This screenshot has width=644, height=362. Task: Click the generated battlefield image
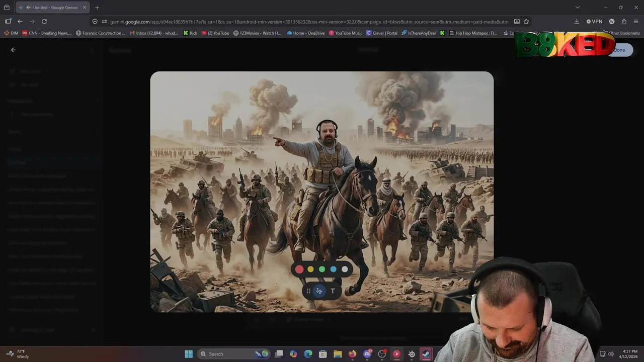click(x=322, y=192)
